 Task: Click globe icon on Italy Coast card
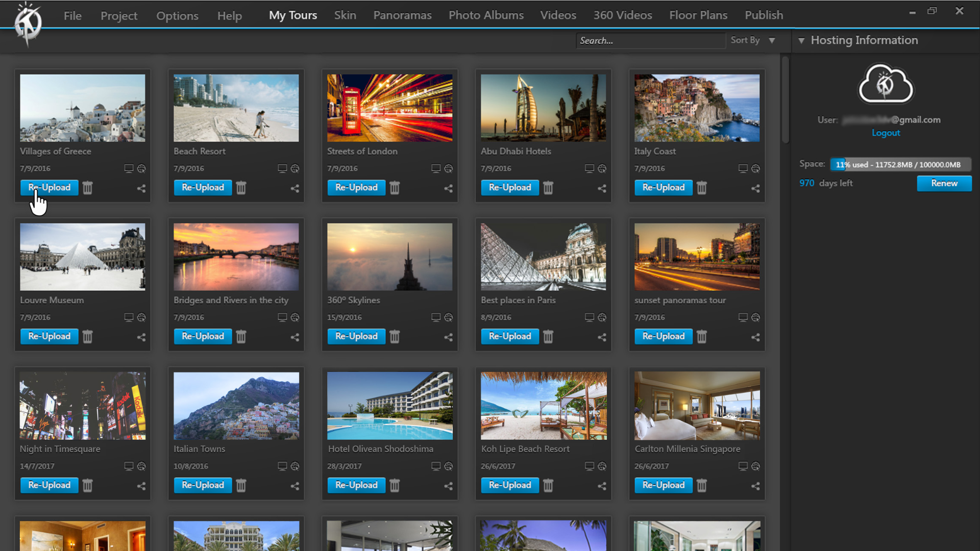click(x=756, y=168)
